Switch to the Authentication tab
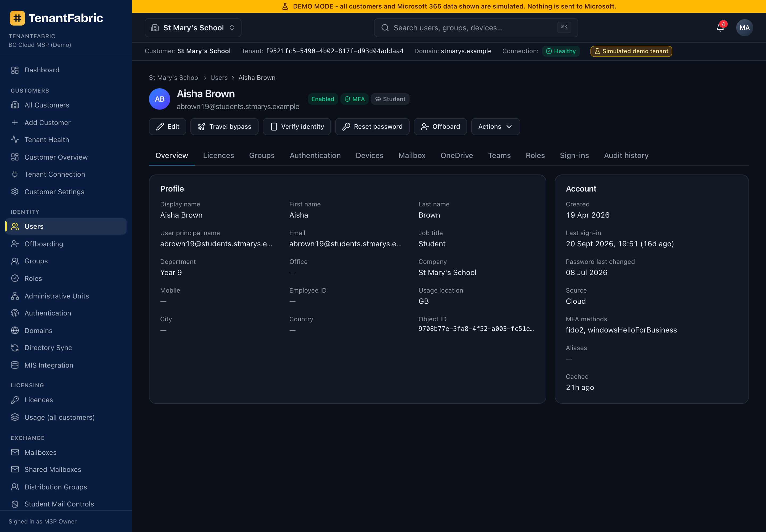 point(315,156)
